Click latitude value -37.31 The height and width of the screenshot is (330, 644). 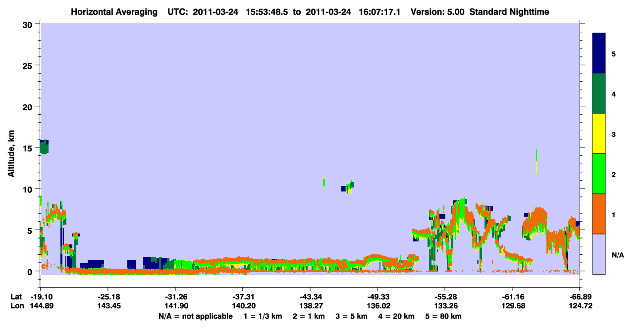coord(243,297)
